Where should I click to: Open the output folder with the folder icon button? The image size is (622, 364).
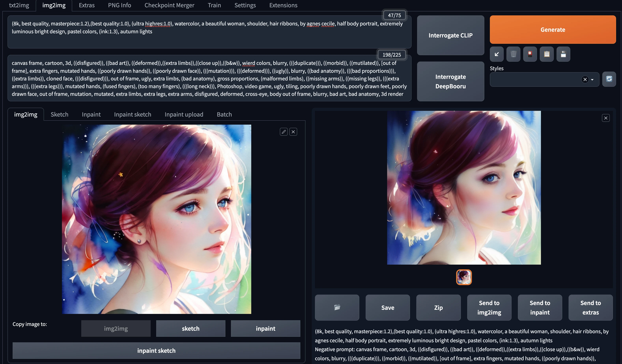pyautogui.click(x=337, y=307)
